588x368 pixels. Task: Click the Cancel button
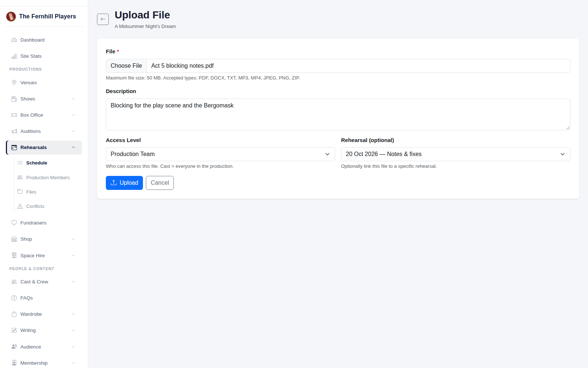(160, 183)
